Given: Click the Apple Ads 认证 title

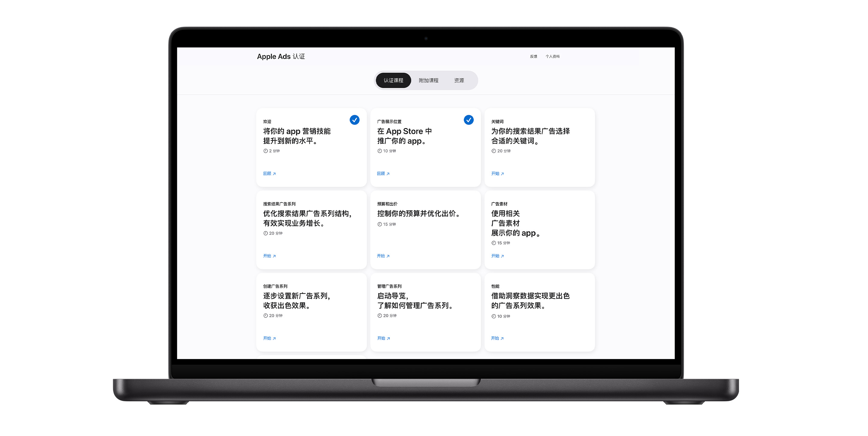Looking at the screenshot, I should click(x=281, y=56).
